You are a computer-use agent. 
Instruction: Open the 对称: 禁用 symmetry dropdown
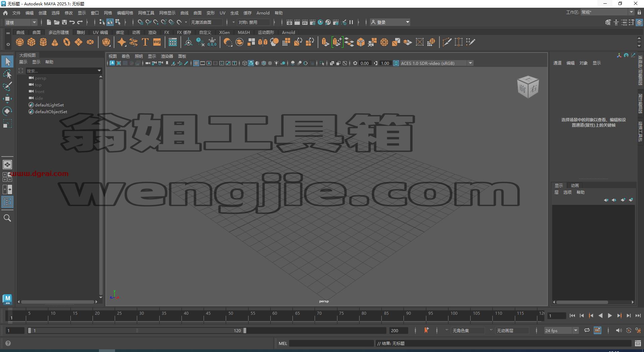(253, 22)
